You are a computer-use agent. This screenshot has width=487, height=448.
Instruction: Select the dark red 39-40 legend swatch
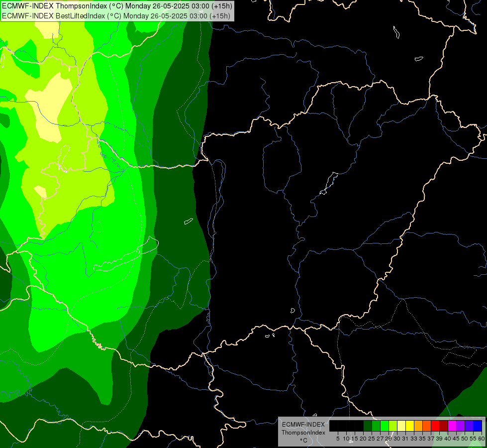[444, 426]
